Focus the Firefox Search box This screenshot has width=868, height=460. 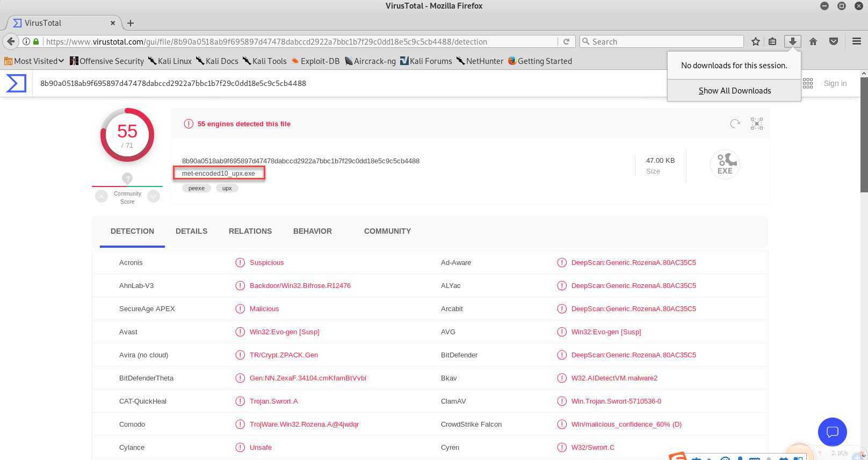pos(662,41)
